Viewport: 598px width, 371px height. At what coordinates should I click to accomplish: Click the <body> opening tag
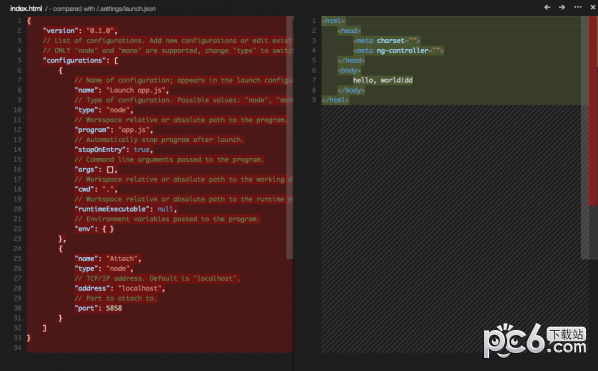[349, 70]
